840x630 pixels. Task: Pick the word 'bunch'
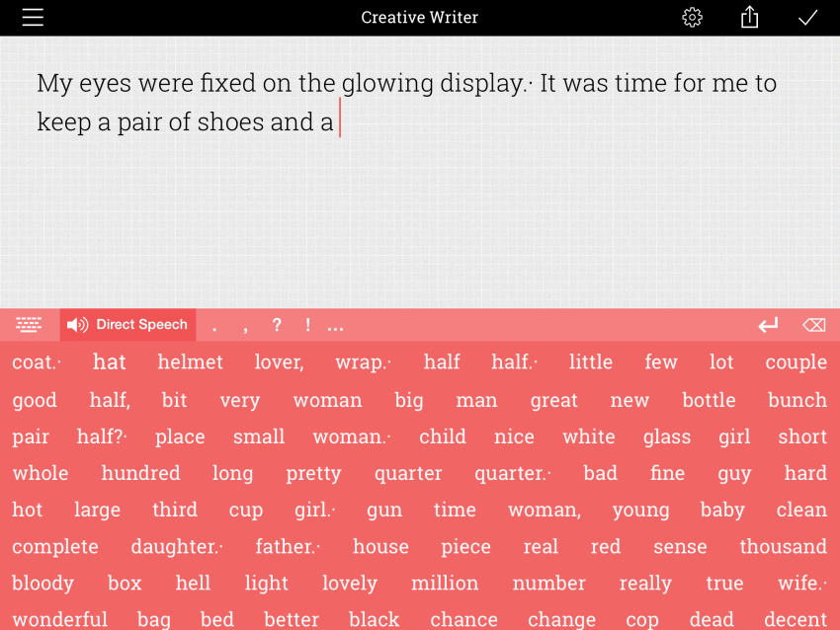point(798,400)
